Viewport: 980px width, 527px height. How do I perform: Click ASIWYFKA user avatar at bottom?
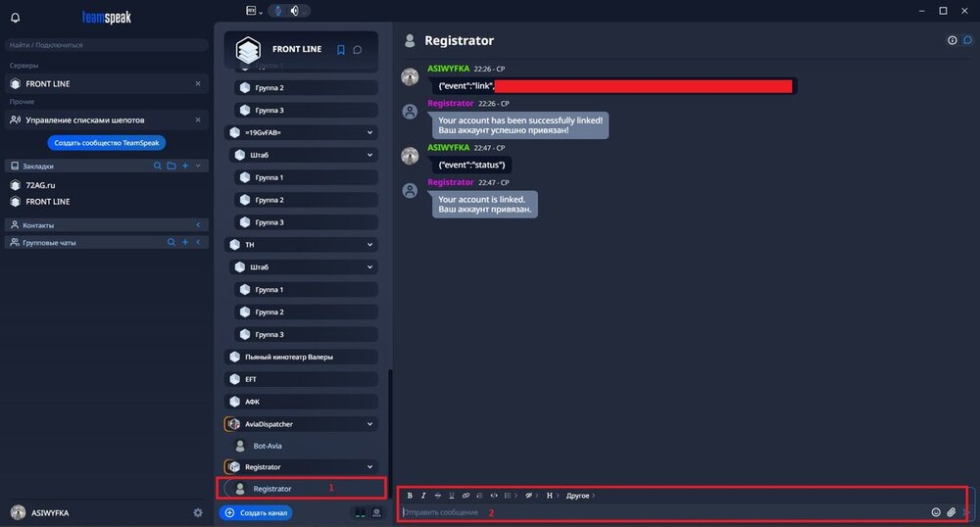tap(18, 512)
